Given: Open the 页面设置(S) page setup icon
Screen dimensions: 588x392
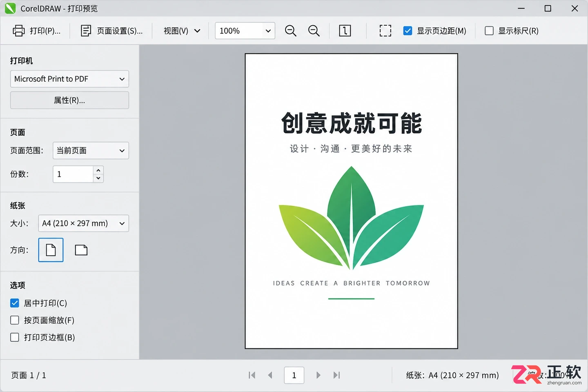Looking at the screenshot, I should [x=86, y=31].
